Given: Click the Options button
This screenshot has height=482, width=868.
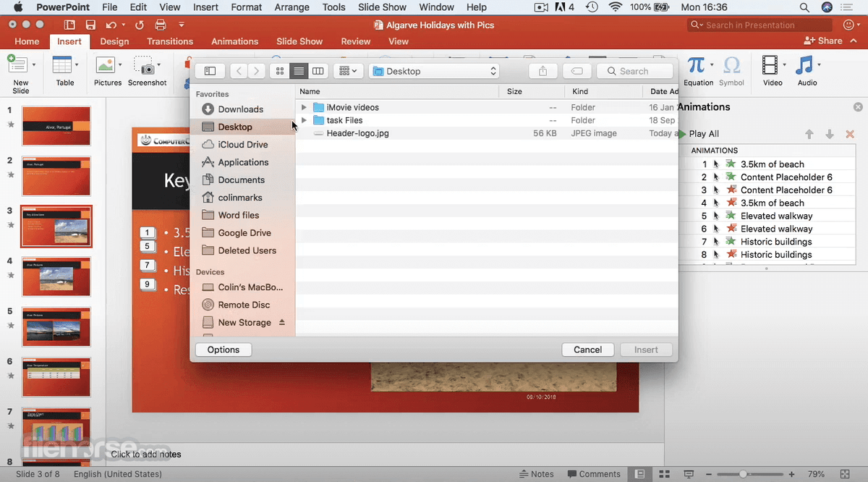Looking at the screenshot, I should (224, 350).
